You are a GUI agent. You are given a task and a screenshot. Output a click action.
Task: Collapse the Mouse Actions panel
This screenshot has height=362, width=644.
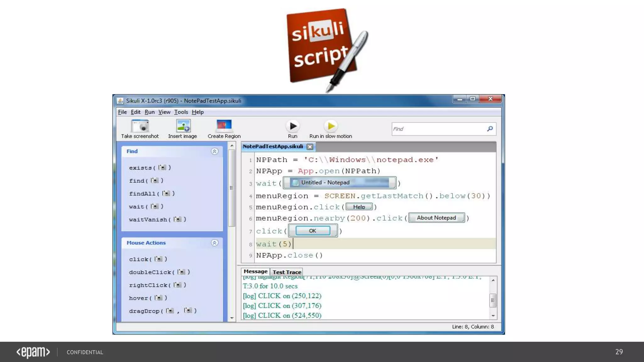point(214,243)
